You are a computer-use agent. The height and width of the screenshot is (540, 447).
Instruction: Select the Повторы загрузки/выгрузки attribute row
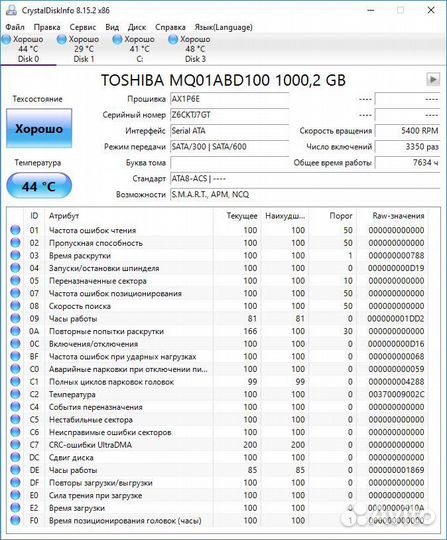click(218, 482)
